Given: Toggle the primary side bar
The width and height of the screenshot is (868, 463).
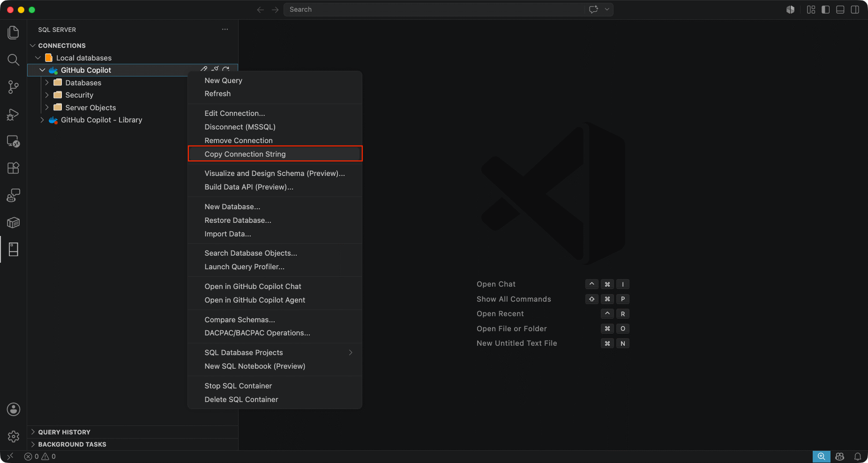Looking at the screenshot, I should (x=826, y=9).
